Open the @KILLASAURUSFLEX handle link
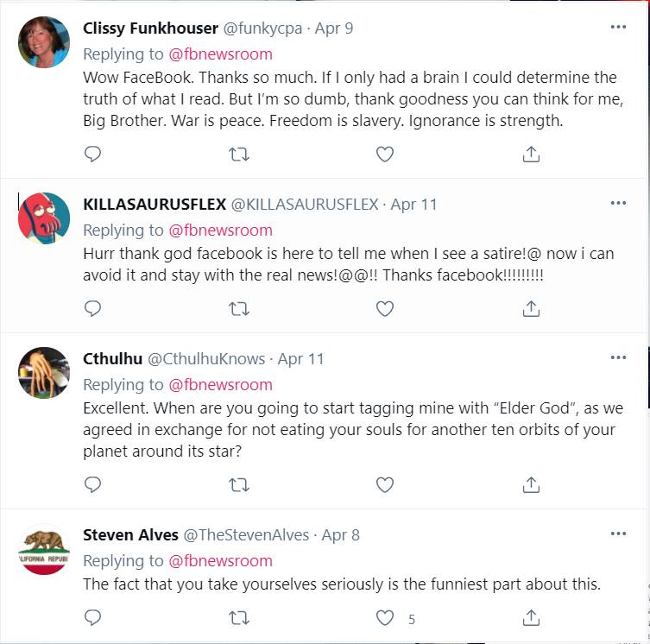Image resolution: width=650 pixels, height=644 pixels. pos(305,205)
